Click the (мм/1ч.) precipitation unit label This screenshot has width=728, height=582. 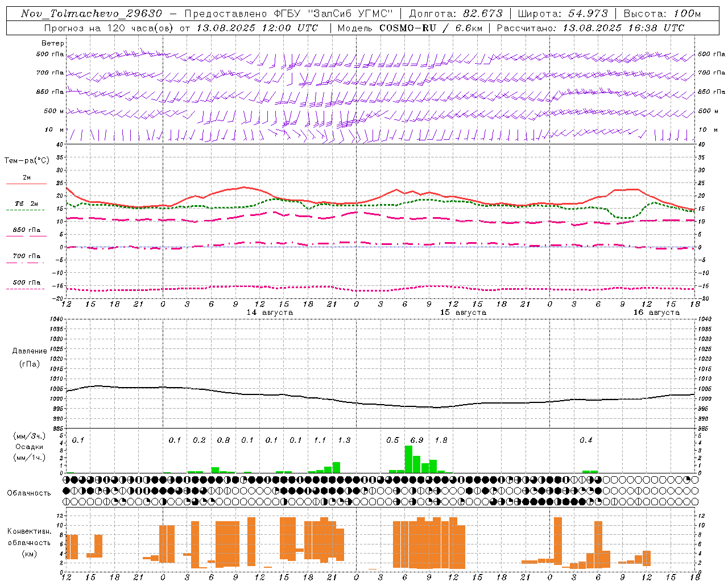click(30, 458)
